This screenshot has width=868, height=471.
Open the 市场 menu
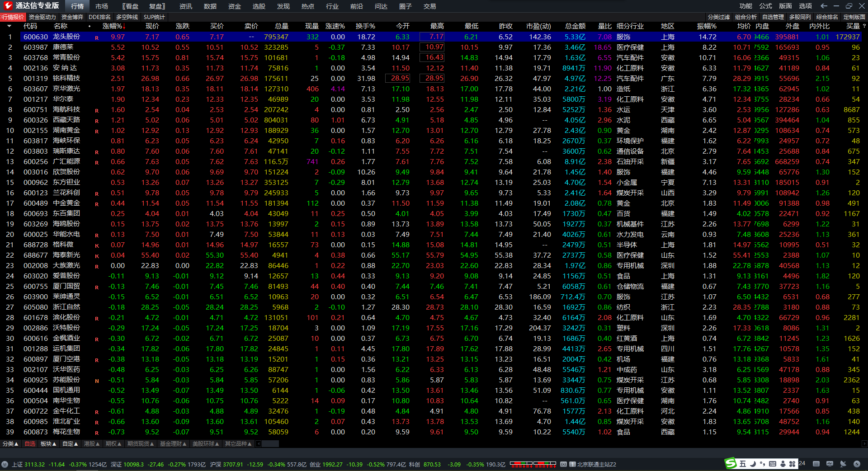coord(102,6)
